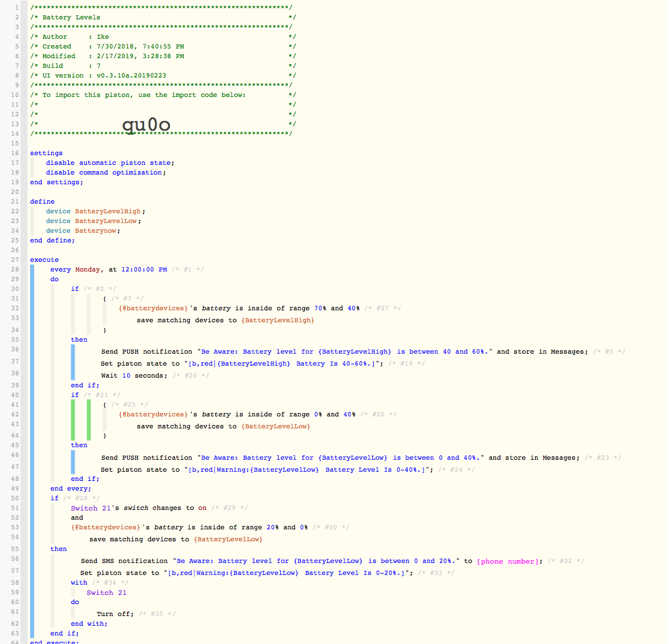Click the "/* #7 */" comment tag
Viewport: 672px width, 644px height.
point(128,298)
